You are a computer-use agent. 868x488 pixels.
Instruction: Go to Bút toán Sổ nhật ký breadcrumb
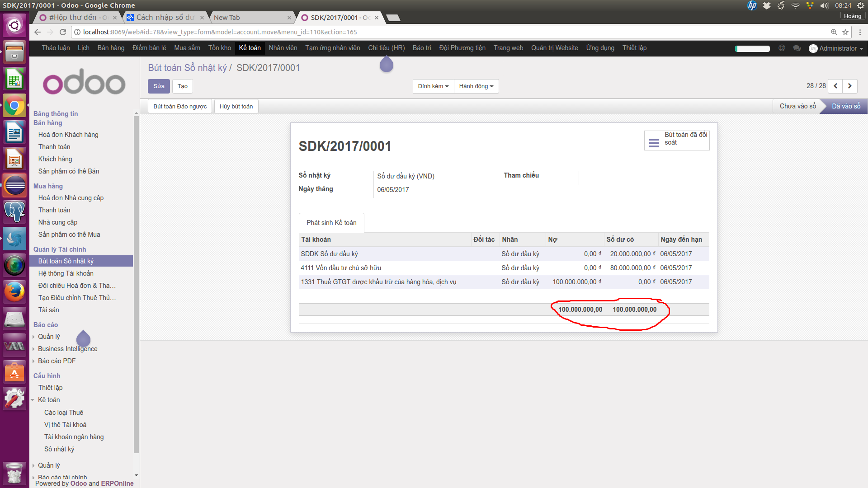[187, 68]
